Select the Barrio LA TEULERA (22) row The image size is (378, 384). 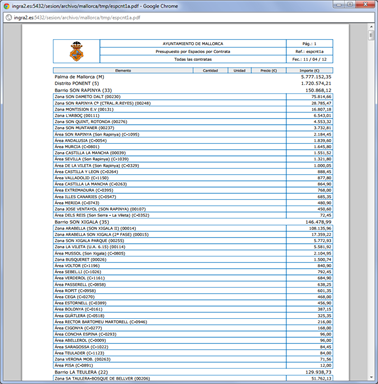pyautogui.click(x=193, y=372)
